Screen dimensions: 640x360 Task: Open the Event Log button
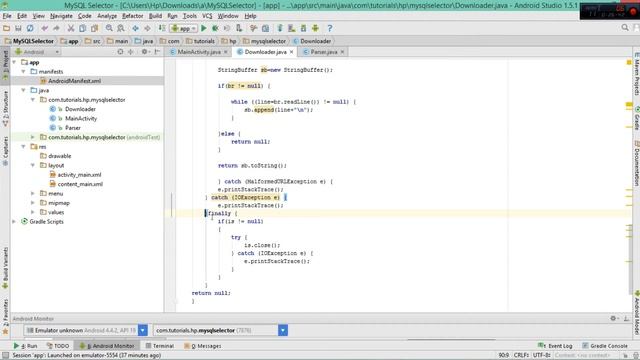pos(555,346)
